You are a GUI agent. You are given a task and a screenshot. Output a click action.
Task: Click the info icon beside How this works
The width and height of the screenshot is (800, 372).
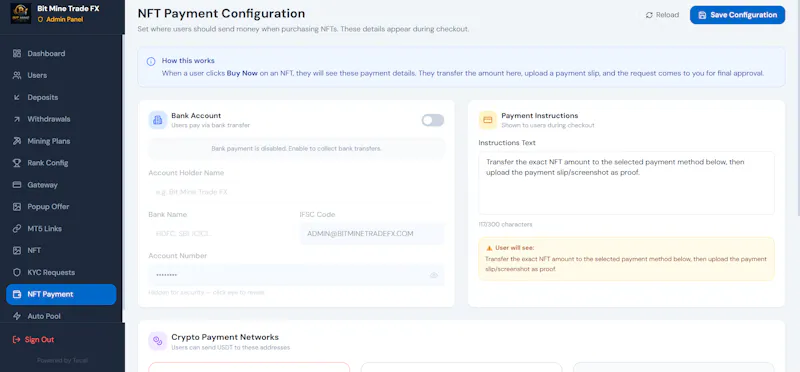click(x=151, y=62)
